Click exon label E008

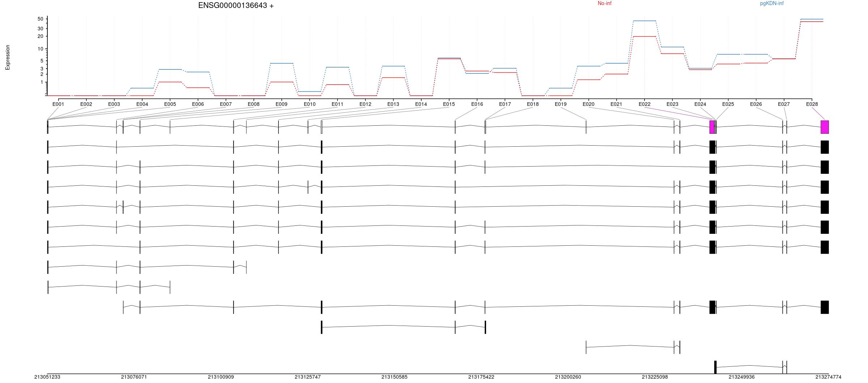pos(254,104)
